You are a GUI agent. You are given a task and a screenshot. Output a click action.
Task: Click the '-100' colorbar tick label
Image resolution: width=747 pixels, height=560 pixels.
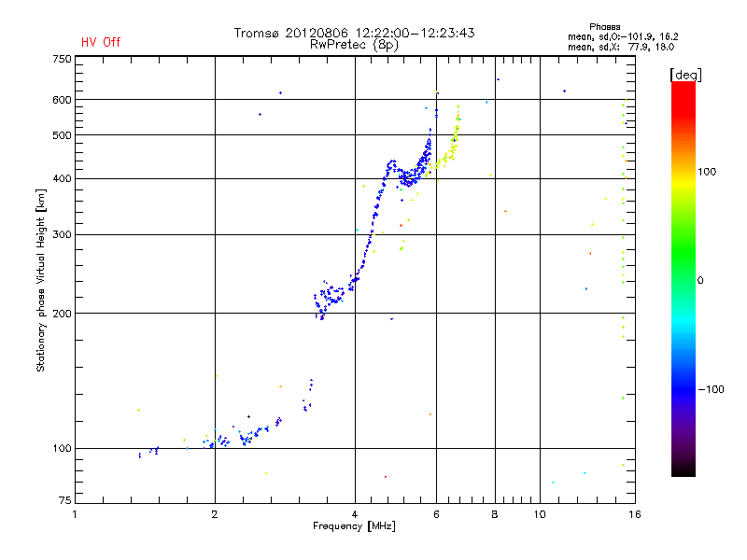[712, 389]
